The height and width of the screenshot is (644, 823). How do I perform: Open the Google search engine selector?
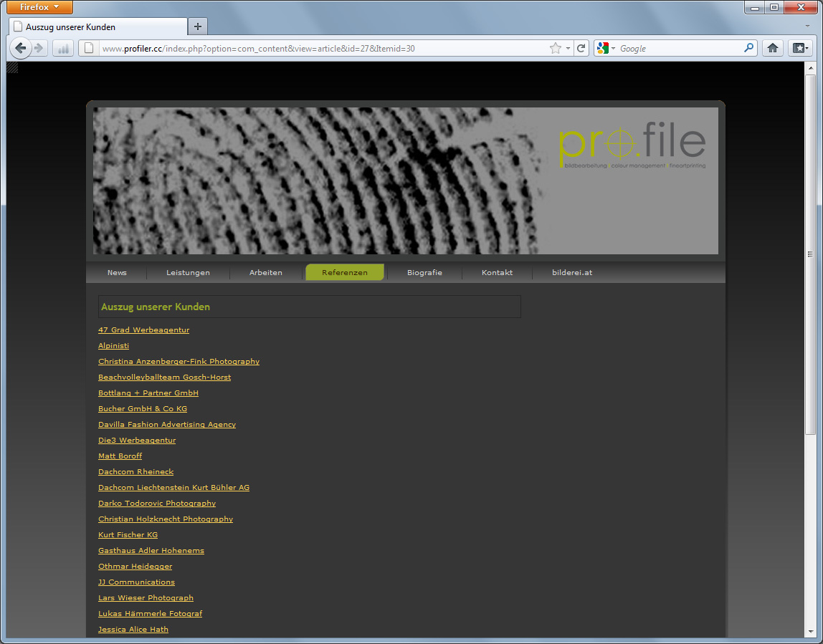[x=606, y=48]
